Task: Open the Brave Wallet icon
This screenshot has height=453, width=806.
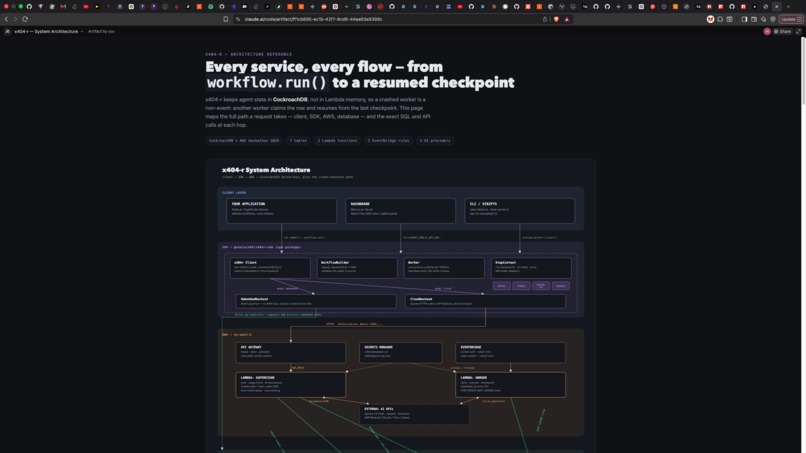Action: [x=754, y=19]
